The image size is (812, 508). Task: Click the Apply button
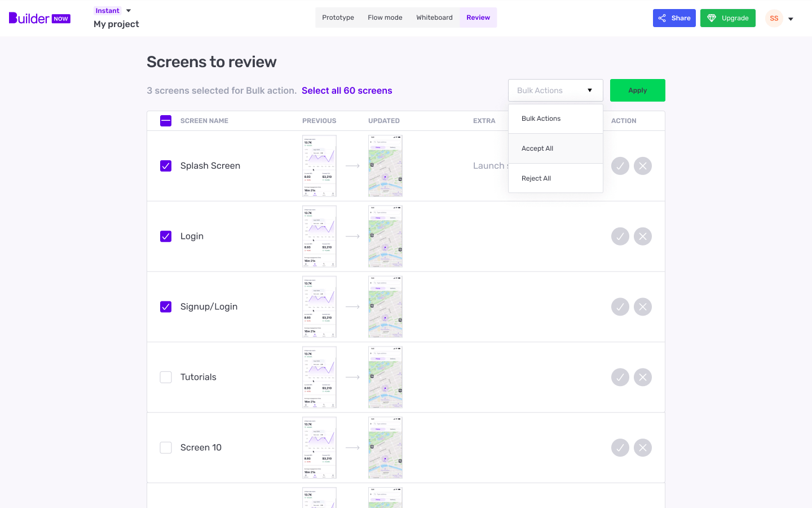click(638, 90)
